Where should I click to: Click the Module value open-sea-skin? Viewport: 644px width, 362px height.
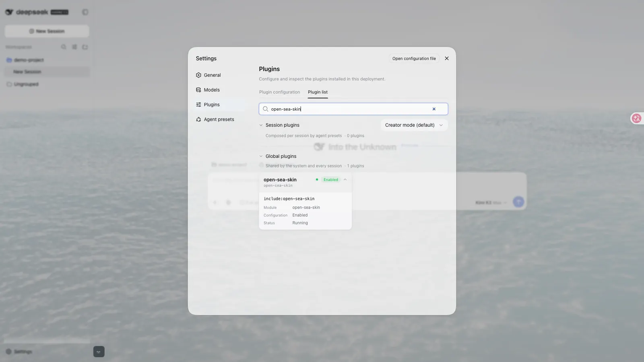306,208
